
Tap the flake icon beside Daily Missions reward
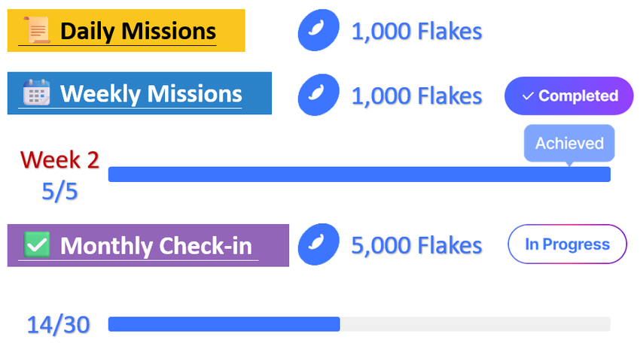point(318,31)
